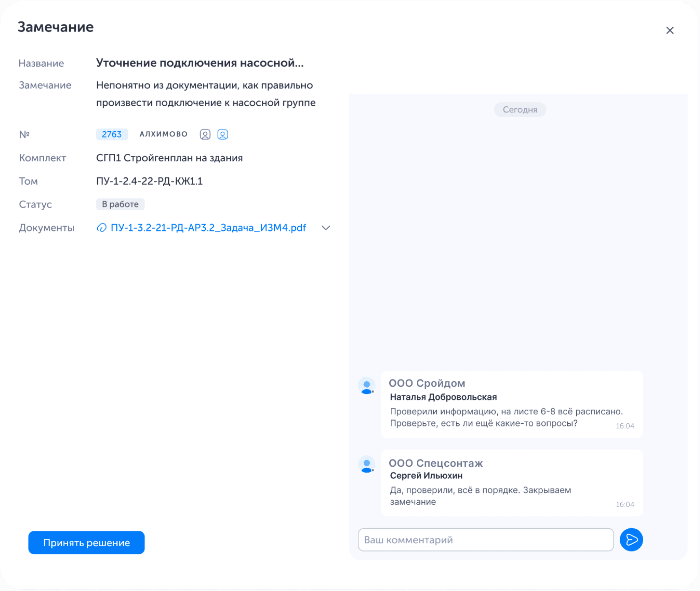Click the АЛХИМОВО project label
This screenshot has height=591, width=700.
(x=163, y=134)
